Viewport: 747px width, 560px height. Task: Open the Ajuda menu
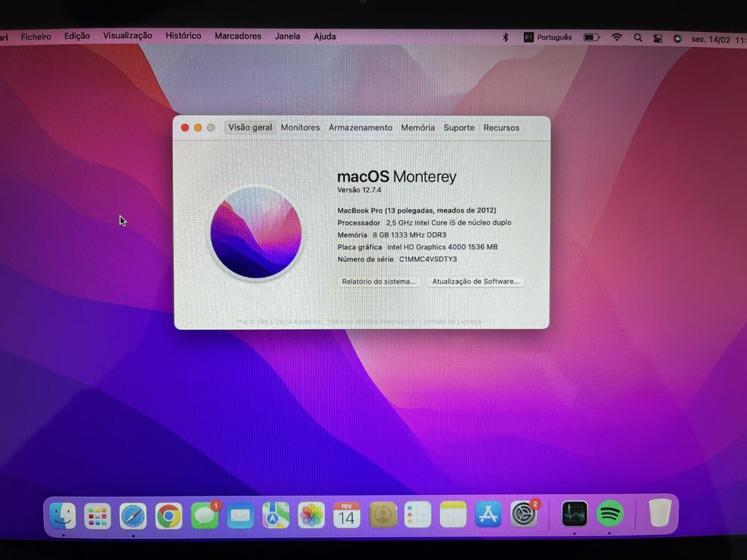tap(325, 37)
